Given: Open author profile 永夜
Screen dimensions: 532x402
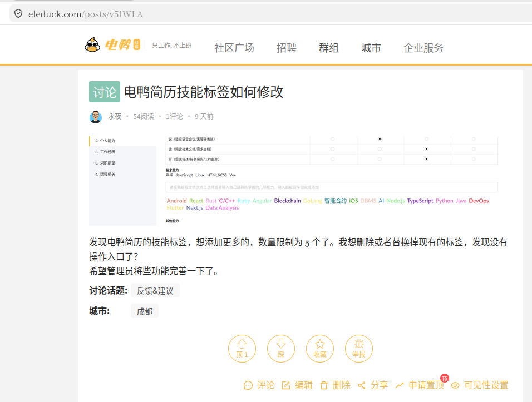Looking at the screenshot, I should coord(115,117).
